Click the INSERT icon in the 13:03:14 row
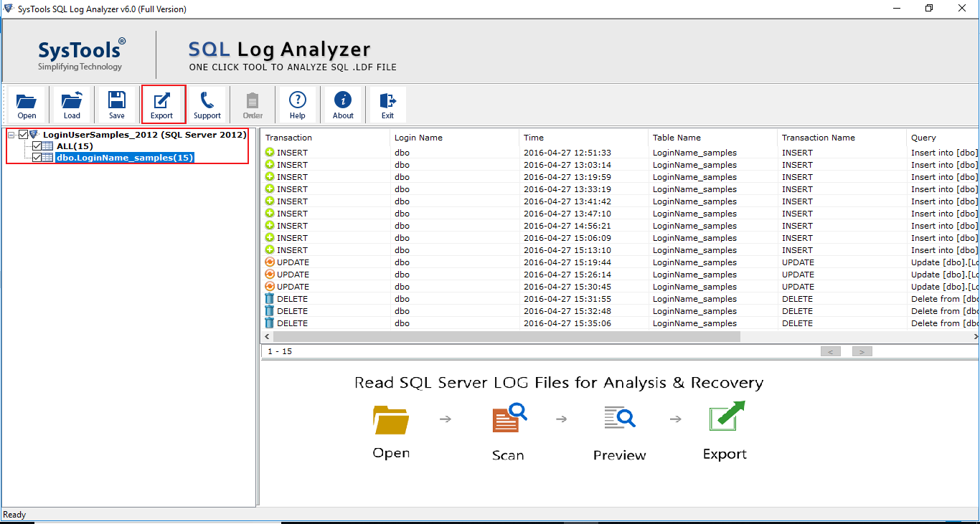980x524 pixels. pyautogui.click(x=270, y=165)
